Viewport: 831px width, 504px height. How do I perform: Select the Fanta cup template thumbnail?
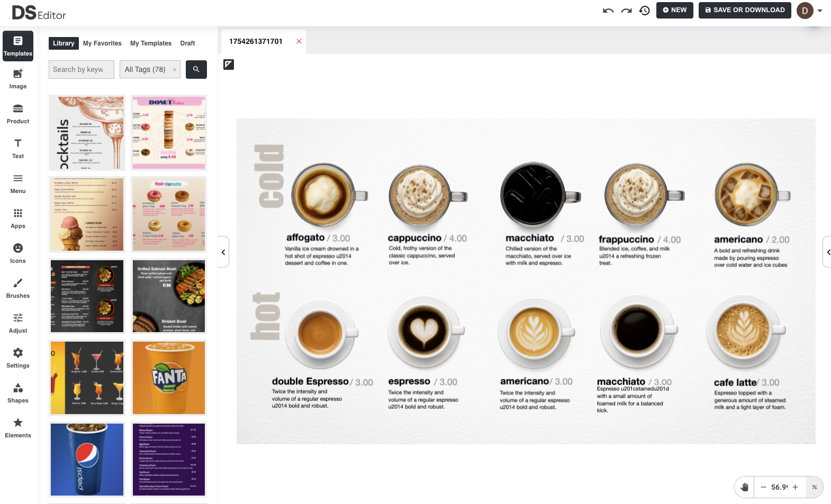[x=169, y=378]
